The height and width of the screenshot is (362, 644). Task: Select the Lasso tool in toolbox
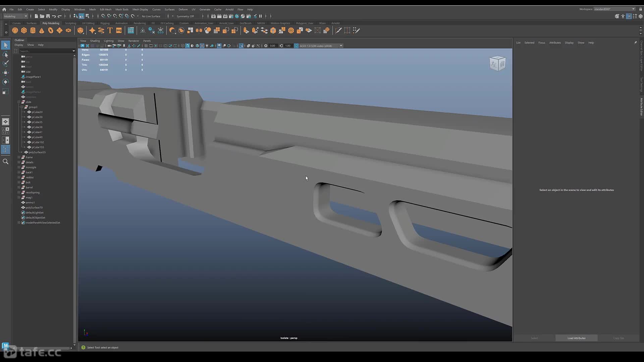click(x=5, y=54)
